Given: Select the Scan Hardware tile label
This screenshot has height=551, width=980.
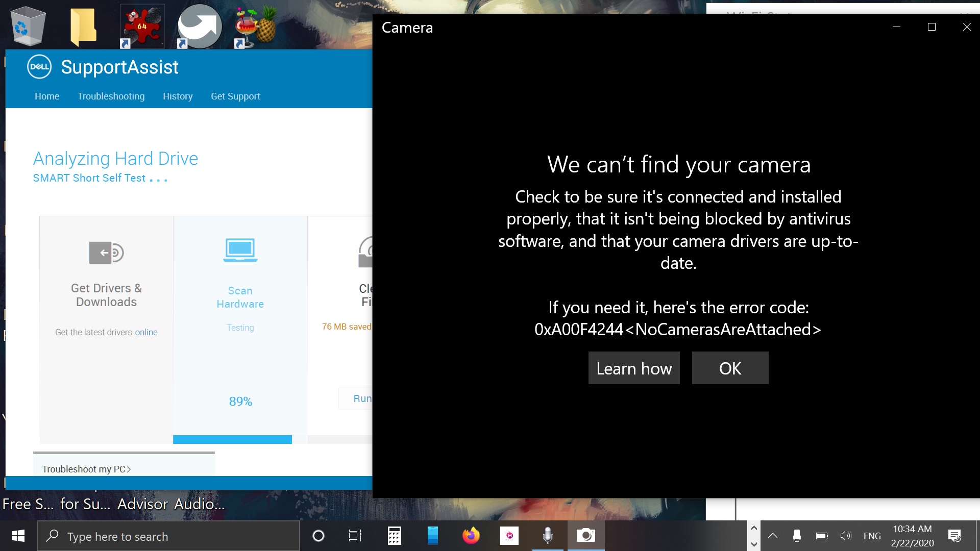Looking at the screenshot, I should pos(240,297).
